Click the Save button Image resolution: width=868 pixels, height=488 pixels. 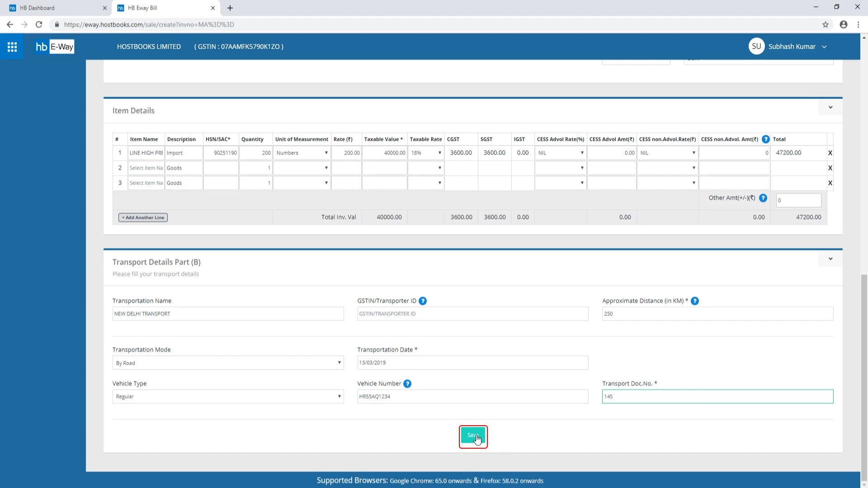pyautogui.click(x=472, y=436)
